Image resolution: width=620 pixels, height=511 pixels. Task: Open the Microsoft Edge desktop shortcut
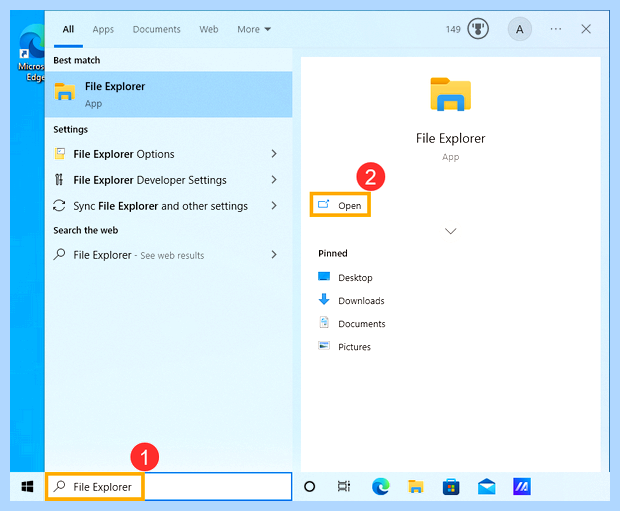(x=31, y=53)
